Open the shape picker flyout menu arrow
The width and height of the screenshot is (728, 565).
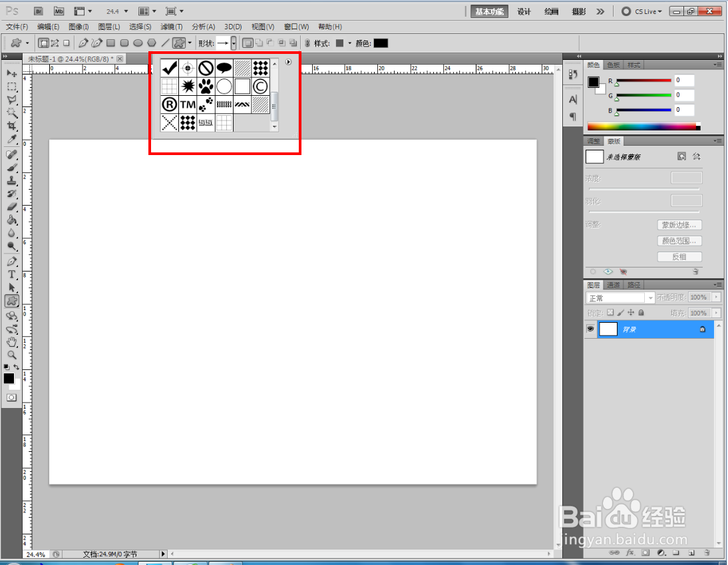(x=288, y=62)
